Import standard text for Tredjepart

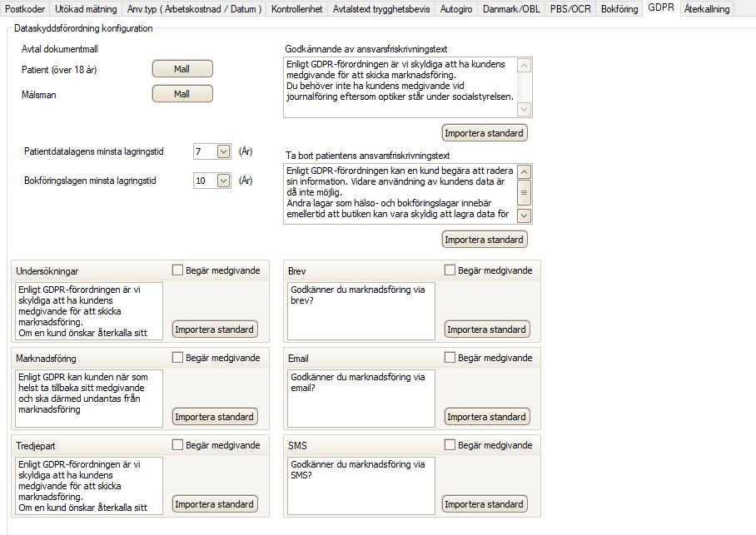point(215,504)
